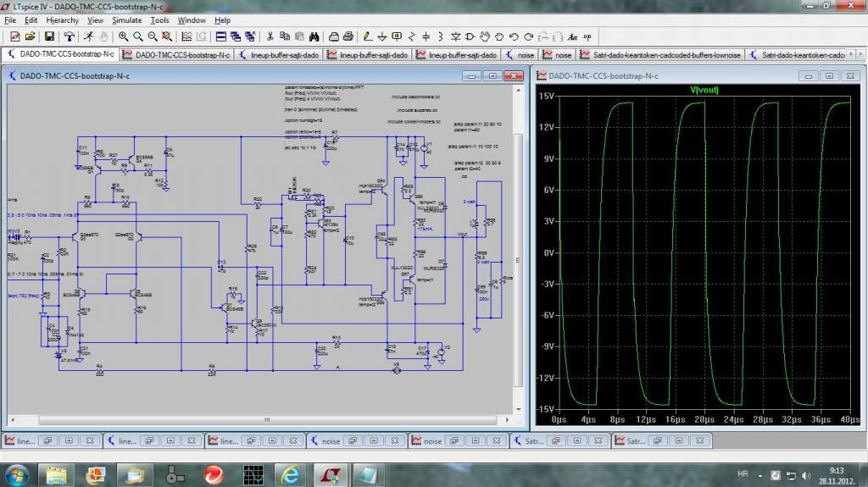The width and height of the screenshot is (868, 487).
Task: Add a SPICE directive with .op
Action: click(587, 36)
